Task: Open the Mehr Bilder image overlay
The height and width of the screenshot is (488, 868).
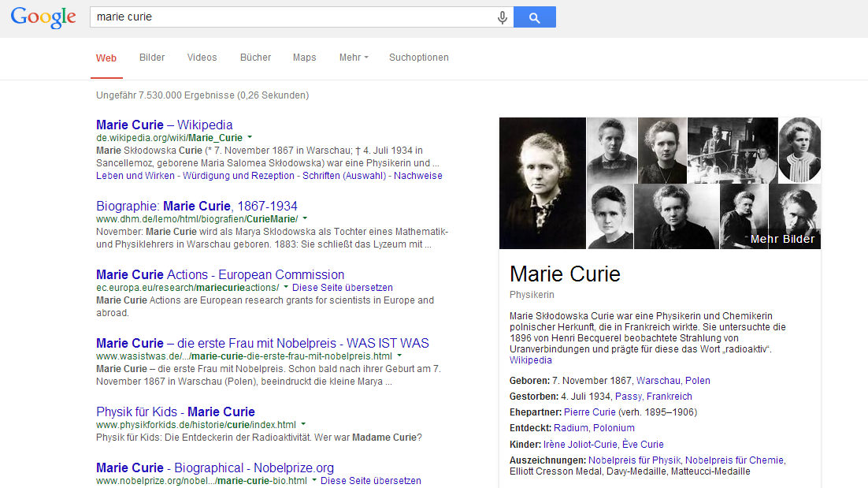Action: pyautogui.click(x=782, y=239)
